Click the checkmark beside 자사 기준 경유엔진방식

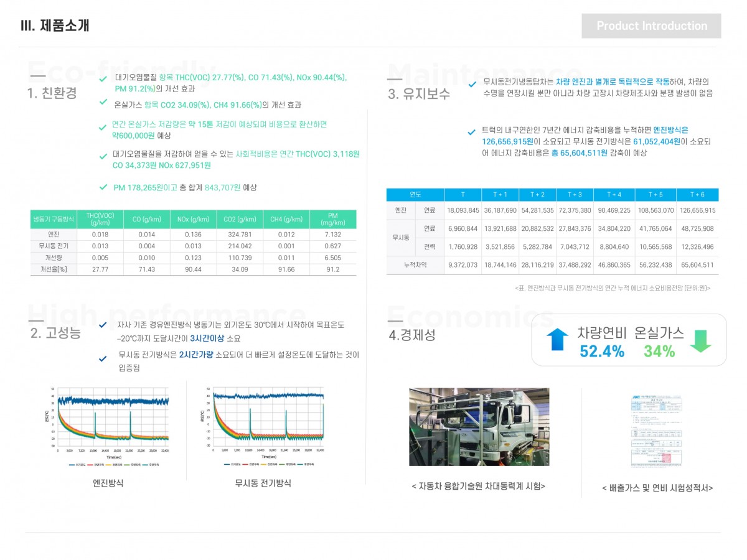103,325
